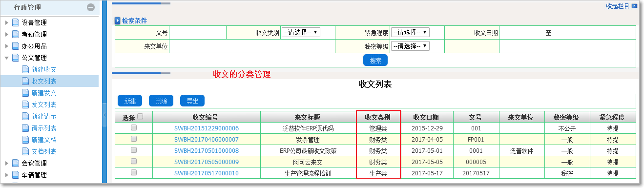Viewport: 644px width, 188px height.
Task: Open 发文列表 in the sidebar
Action: click(44, 104)
